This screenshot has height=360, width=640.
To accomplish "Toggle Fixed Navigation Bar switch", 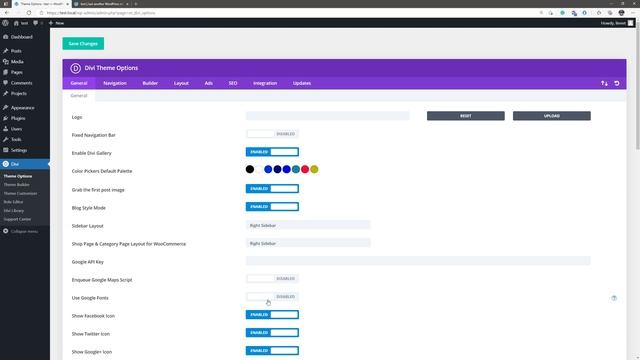I will [x=272, y=134].
